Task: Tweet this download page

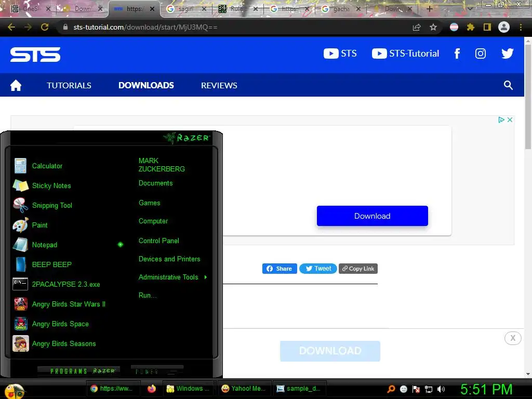Action: 318,269
